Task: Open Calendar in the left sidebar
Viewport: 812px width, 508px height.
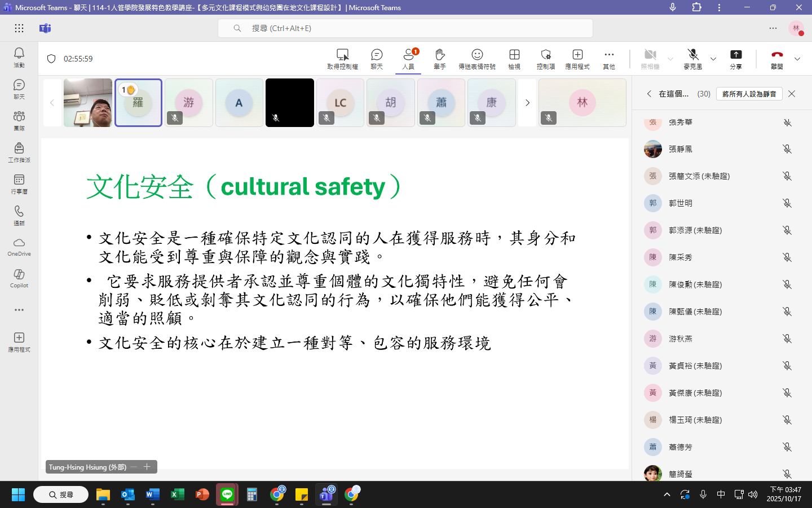Action: point(19,183)
